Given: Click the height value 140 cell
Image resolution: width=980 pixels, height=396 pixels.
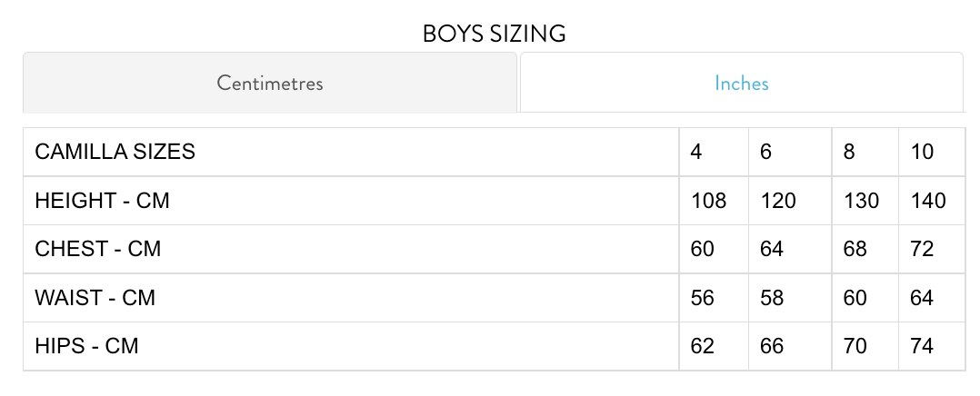Looking at the screenshot, I should click(928, 201).
